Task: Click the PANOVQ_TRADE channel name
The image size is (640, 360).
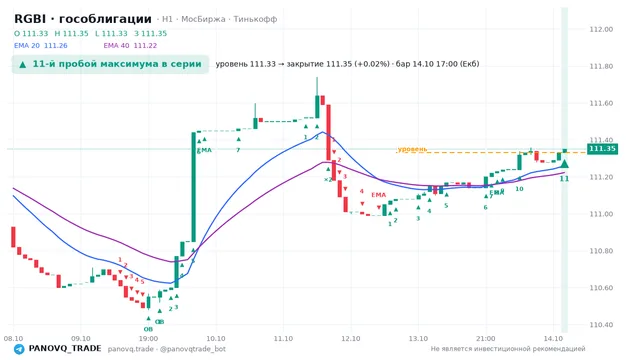Action: pyautogui.click(x=65, y=349)
